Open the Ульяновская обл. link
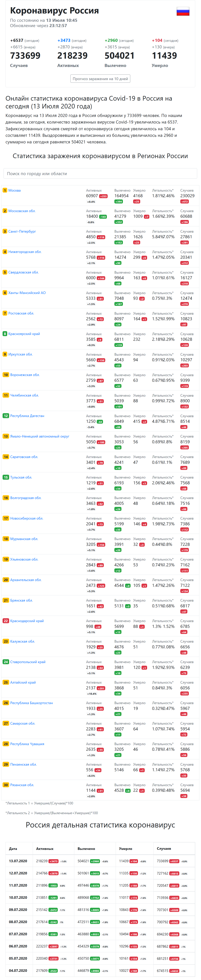The height and width of the screenshot is (980, 201). coord(24,560)
